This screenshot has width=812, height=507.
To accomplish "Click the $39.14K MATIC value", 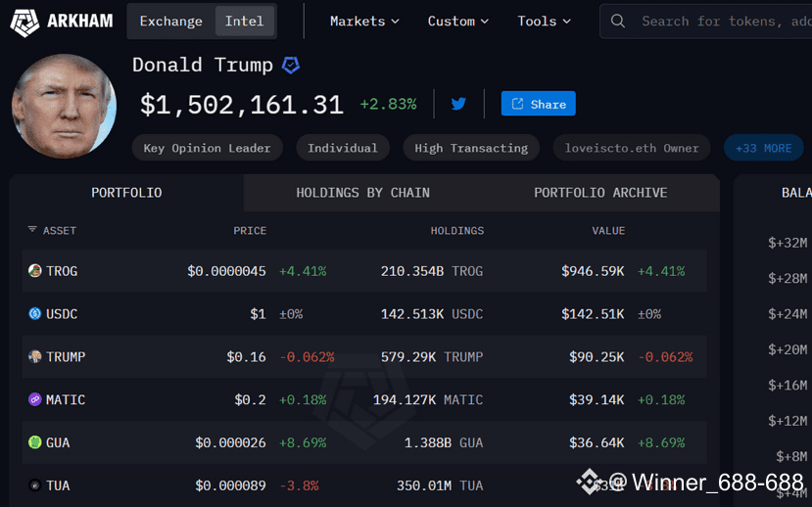I will [x=597, y=400].
